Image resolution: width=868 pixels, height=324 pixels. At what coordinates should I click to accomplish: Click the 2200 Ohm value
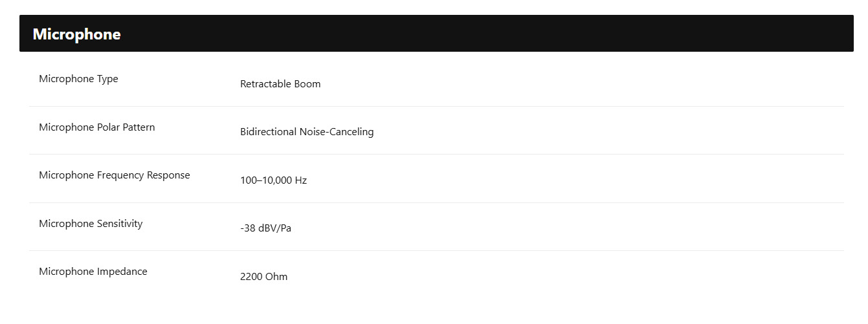pyautogui.click(x=263, y=277)
